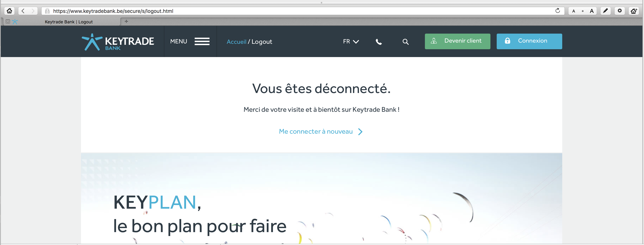Screen dimensions: 644x245
Task: Open search with magnifier icon
Action: click(405, 42)
